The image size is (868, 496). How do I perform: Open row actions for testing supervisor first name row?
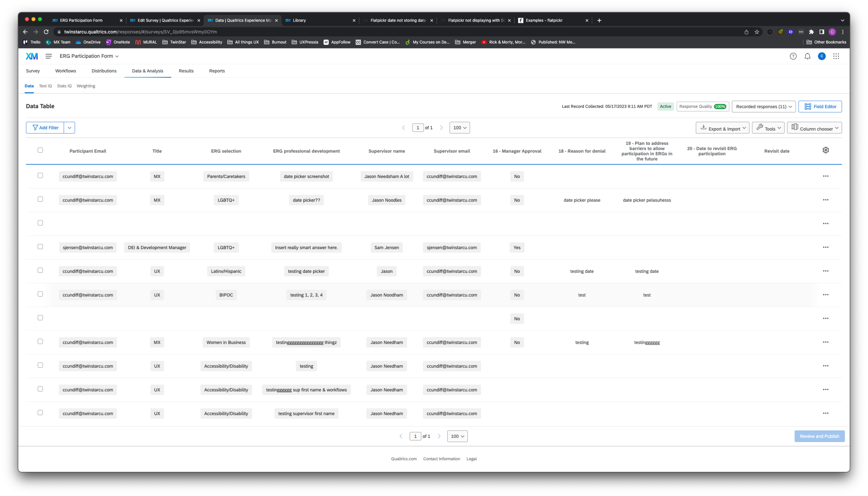point(825,413)
